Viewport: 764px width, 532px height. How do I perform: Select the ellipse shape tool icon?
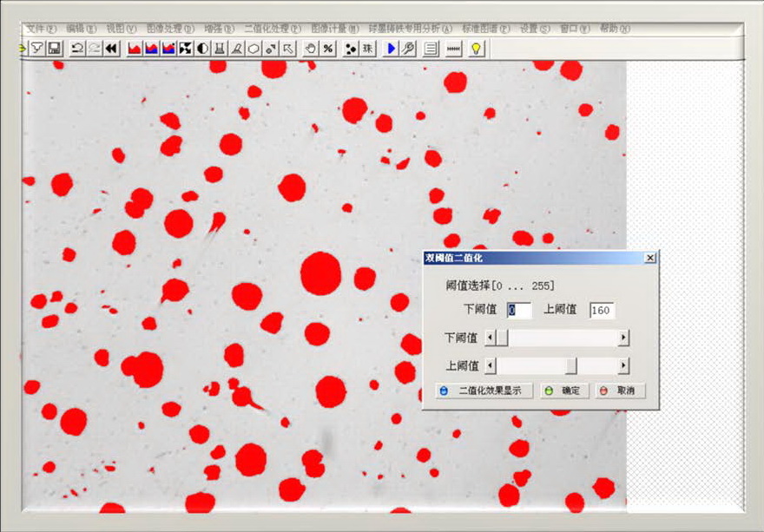click(254, 49)
